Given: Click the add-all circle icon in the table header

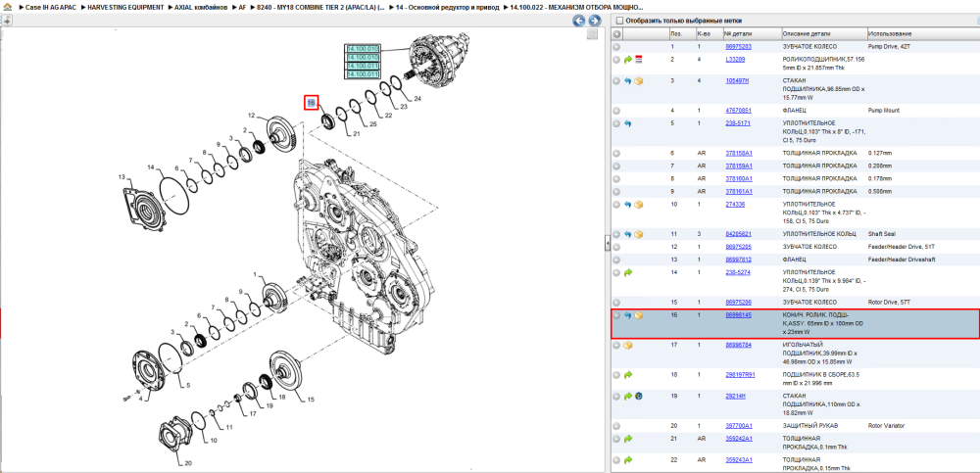Looking at the screenshot, I should [x=616, y=33].
